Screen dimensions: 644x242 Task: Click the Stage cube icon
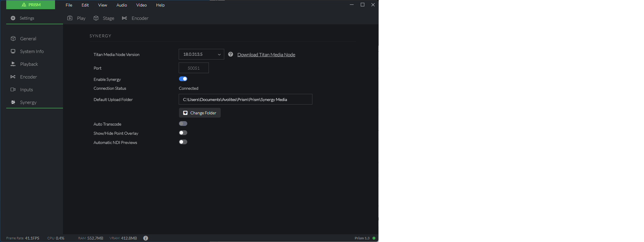[96, 18]
